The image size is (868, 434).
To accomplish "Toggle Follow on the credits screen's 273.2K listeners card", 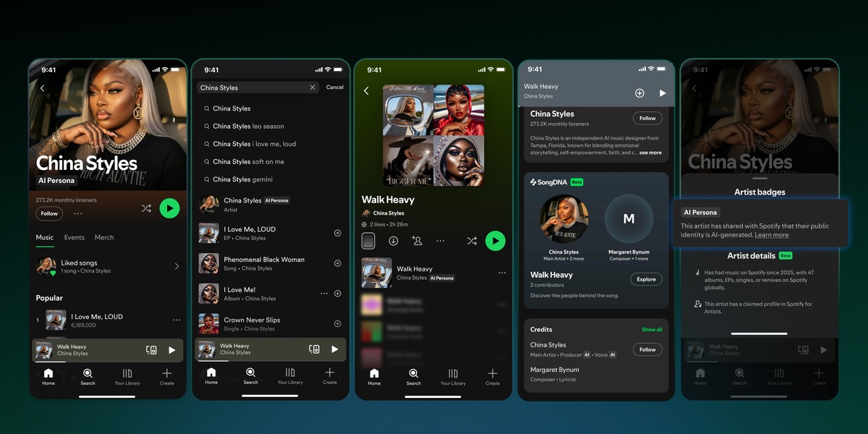I will tap(647, 118).
